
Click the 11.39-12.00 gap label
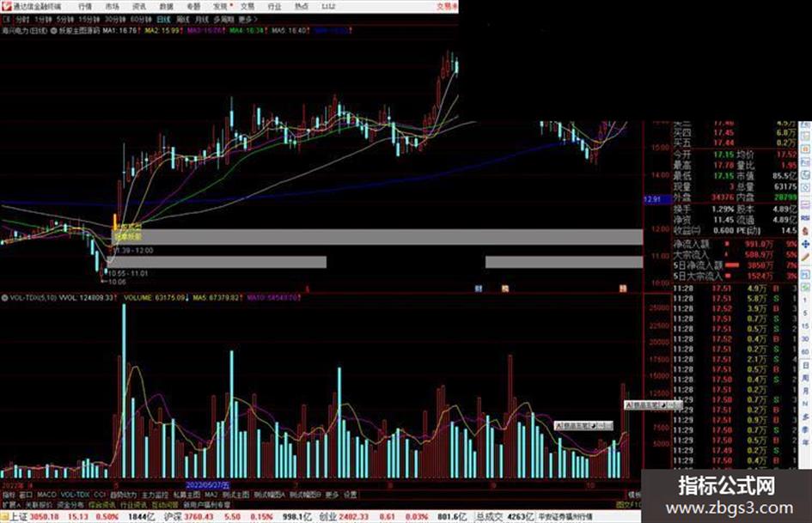pos(133,251)
